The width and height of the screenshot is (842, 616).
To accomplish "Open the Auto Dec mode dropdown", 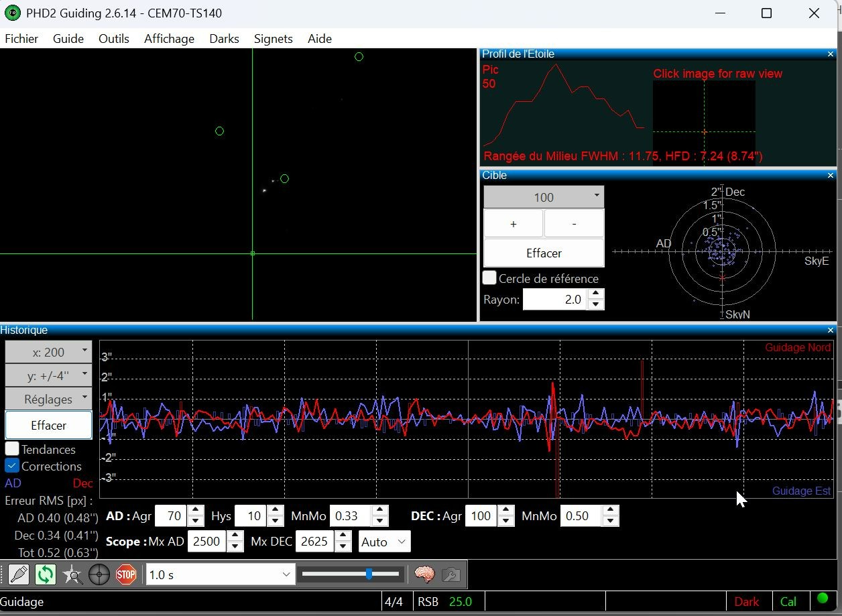I will 385,542.
